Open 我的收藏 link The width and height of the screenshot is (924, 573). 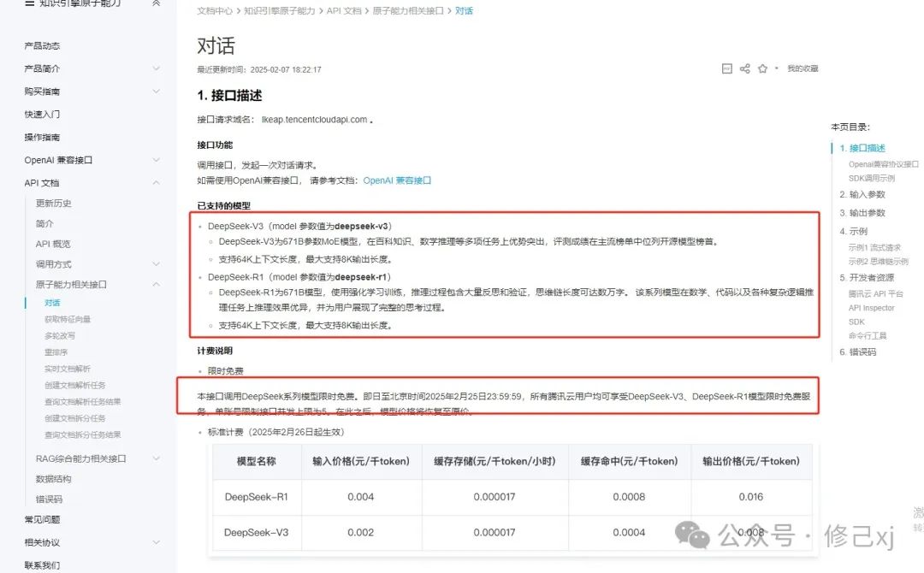click(803, 69)
